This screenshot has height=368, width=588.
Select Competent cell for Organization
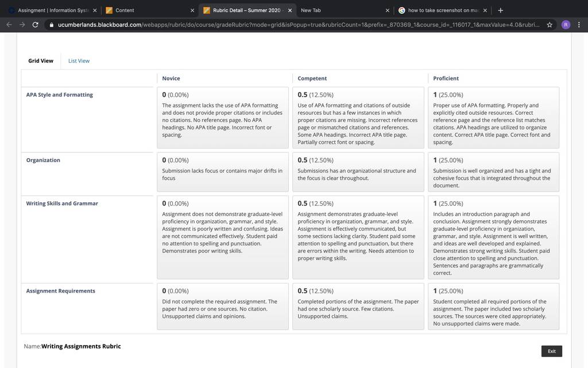[x=358, y=172]
